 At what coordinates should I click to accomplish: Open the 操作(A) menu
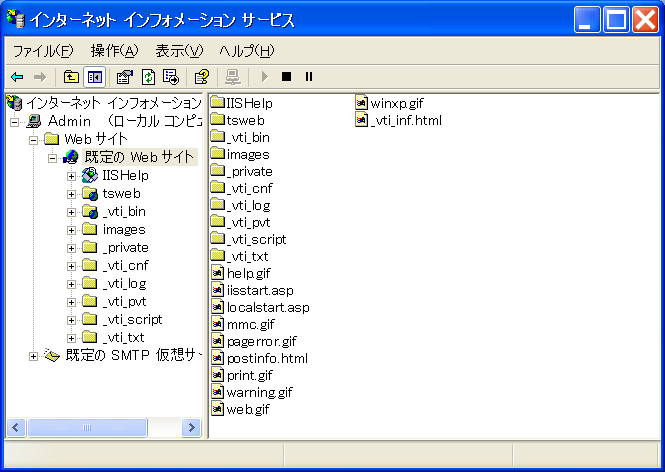click(x=115, y=50)
